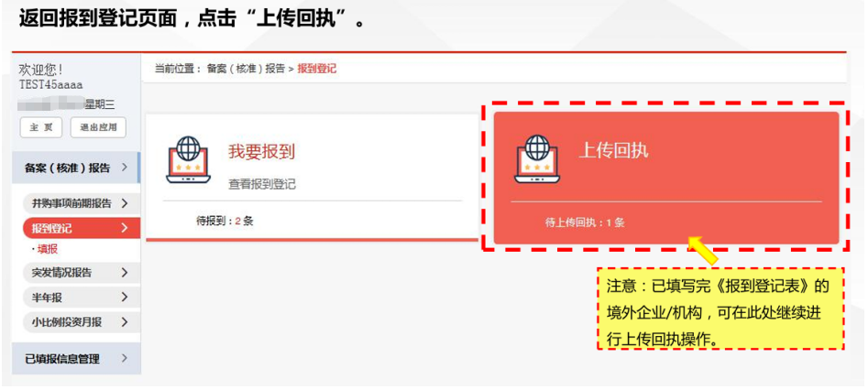Click the chevron on 报到登记 item
Screen dimensions: 868x390
(124, 228)
